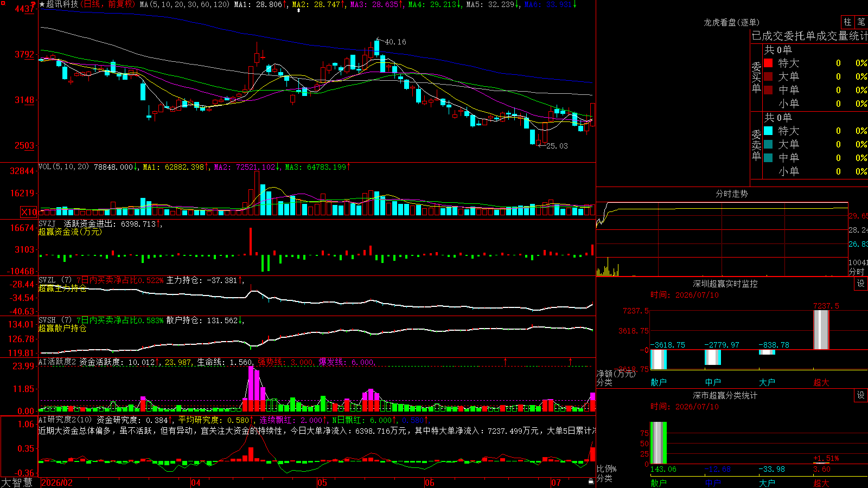This screenshot has height=488, width=868.
Task: Click the dark red 中单 buy-order swatch
Action: 768,90
